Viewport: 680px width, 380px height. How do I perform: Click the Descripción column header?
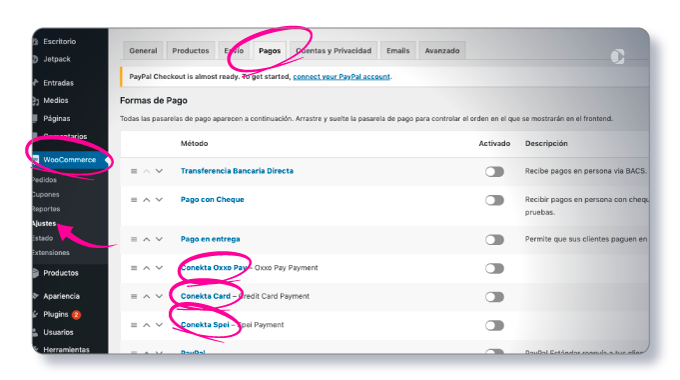(546, 144)
